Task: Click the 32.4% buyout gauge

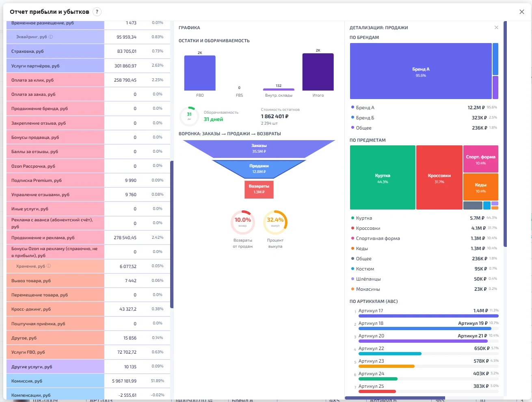Action: click(275, 222)
